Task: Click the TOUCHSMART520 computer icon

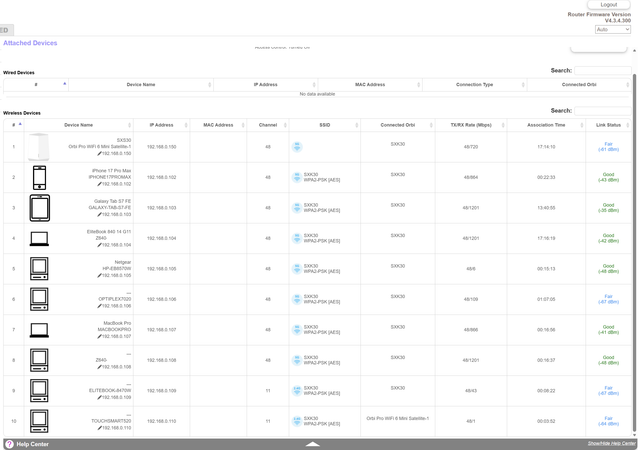Action: [39, 421]
